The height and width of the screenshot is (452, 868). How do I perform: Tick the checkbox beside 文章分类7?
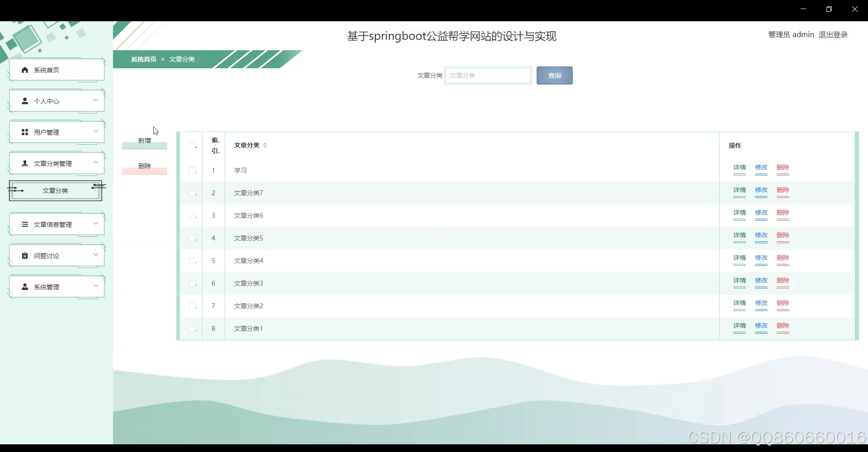coord(192,193)
